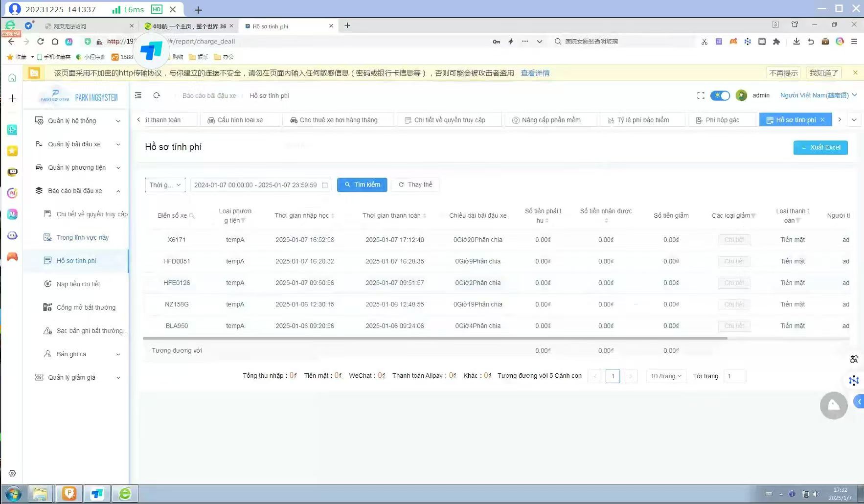Click the horizontal table scrollbar
Screen dimensions: 864x504
[x=435, y=338]
